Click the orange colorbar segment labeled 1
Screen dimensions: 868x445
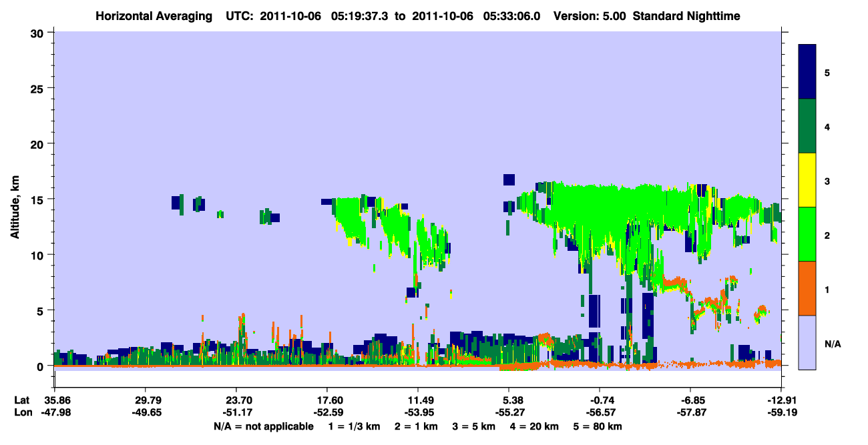807,288
